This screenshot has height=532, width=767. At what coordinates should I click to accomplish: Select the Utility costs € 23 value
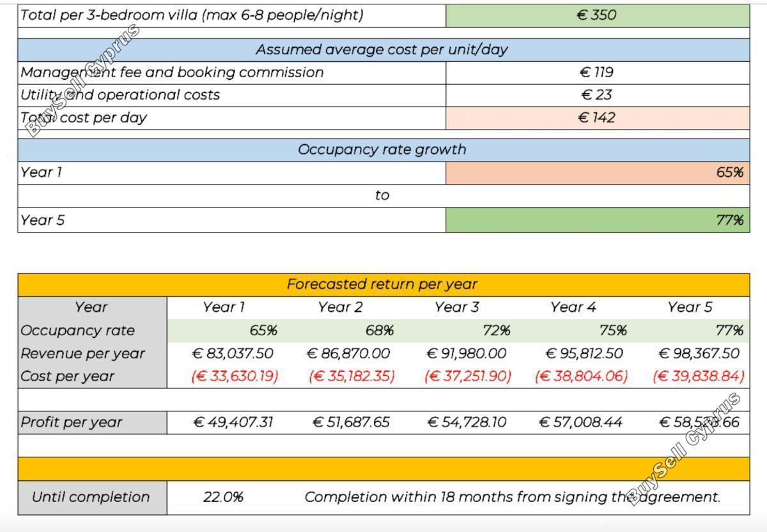click(x=598, y=95)
